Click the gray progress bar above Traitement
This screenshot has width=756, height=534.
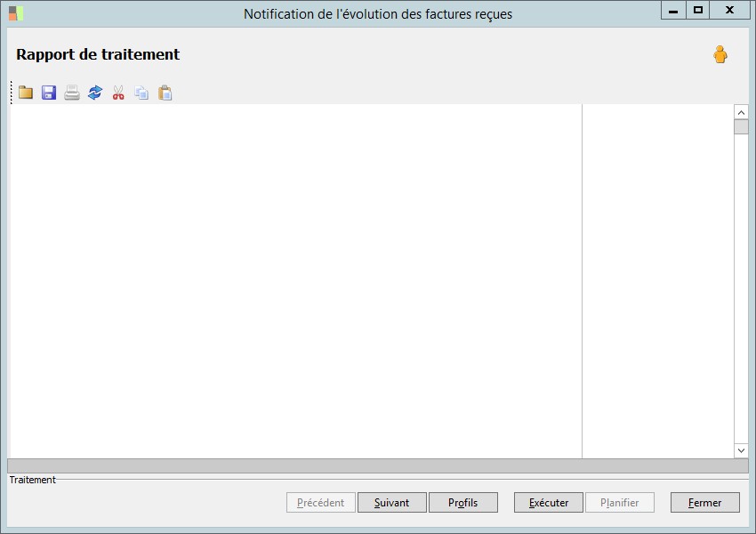(378, 465)
